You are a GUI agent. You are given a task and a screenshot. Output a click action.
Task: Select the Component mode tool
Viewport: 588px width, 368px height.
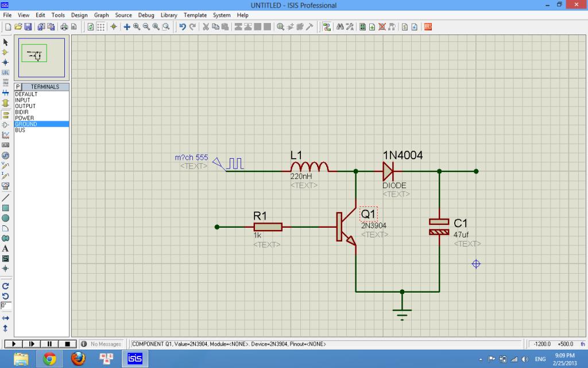pyautogui.click(x=6, y=52)
